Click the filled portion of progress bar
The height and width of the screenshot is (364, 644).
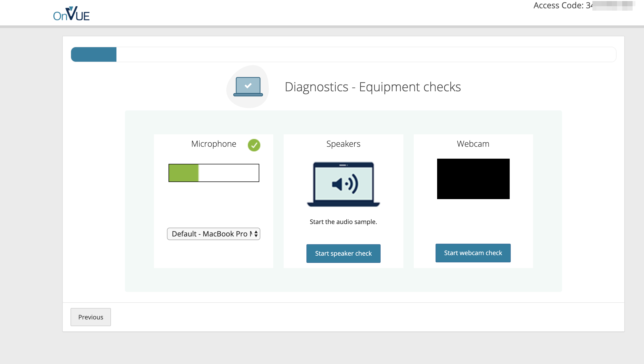point(94,54)
